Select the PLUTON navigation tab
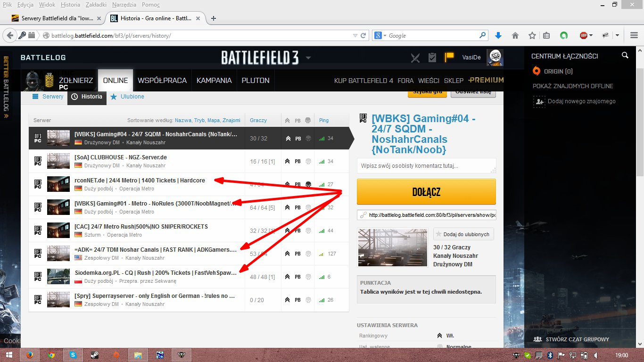This screenshot has width=644, height=362. click(x=256, y=81)
